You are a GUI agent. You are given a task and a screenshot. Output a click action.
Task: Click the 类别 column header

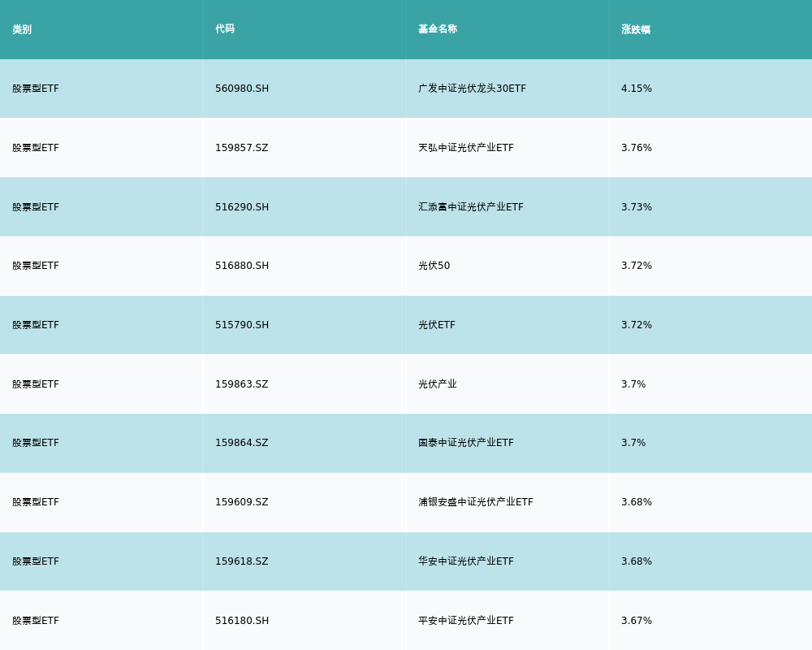click(22, 29)
